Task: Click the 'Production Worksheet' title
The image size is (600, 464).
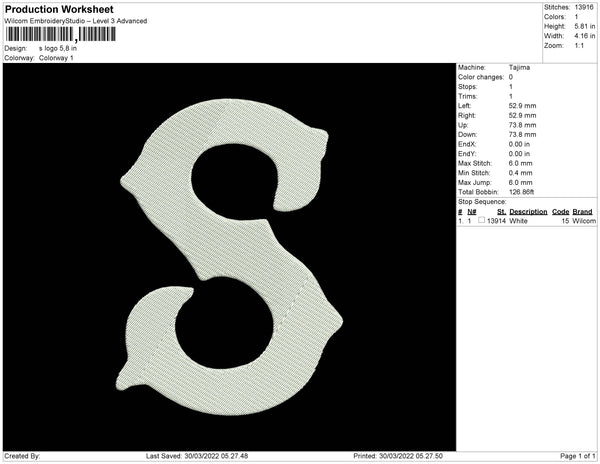Action: tap(59, 10)
